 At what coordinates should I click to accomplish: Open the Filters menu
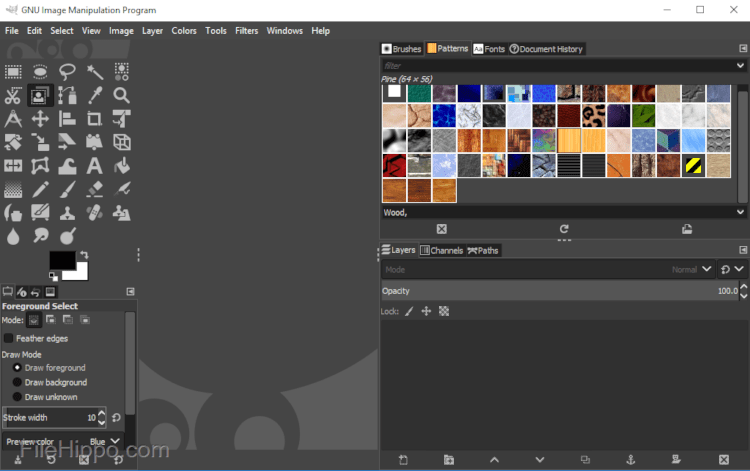click(246, 31)
